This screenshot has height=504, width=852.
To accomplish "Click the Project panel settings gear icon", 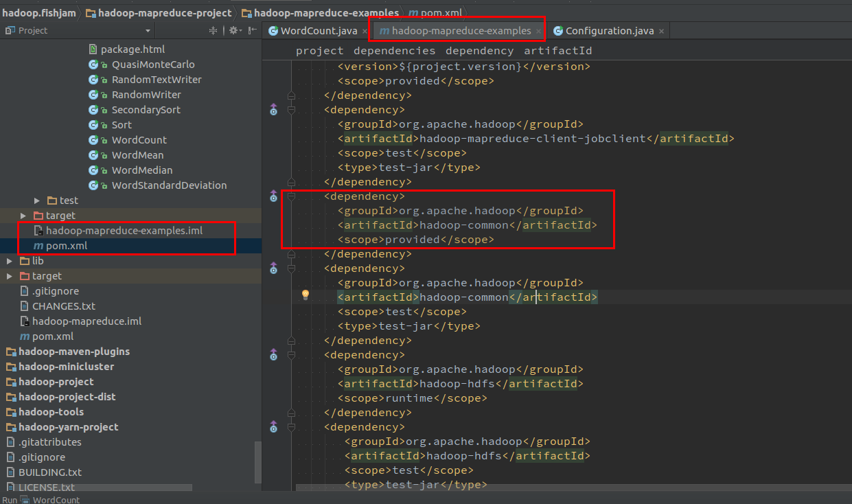I will click(233, 30).
